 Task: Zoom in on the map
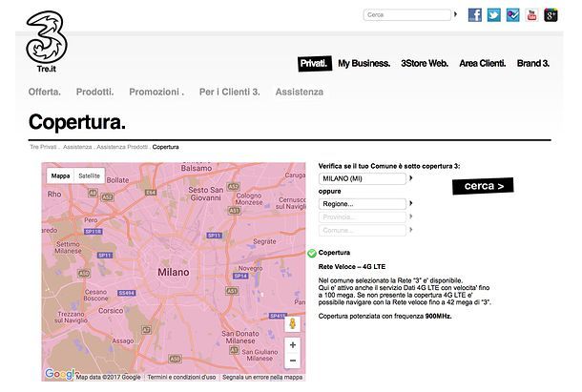pyautogui.click(x=293, y=345)
